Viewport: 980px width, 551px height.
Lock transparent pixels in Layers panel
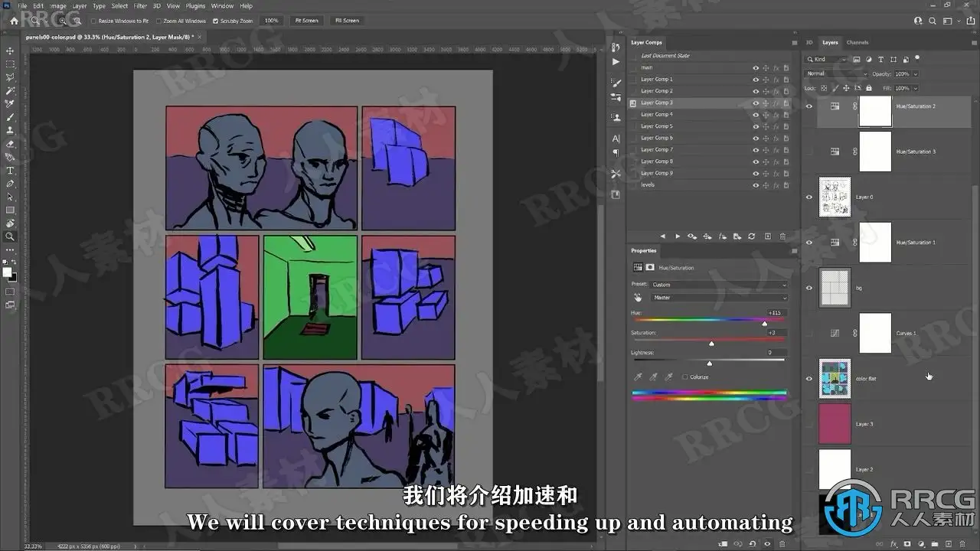(825, 88)
